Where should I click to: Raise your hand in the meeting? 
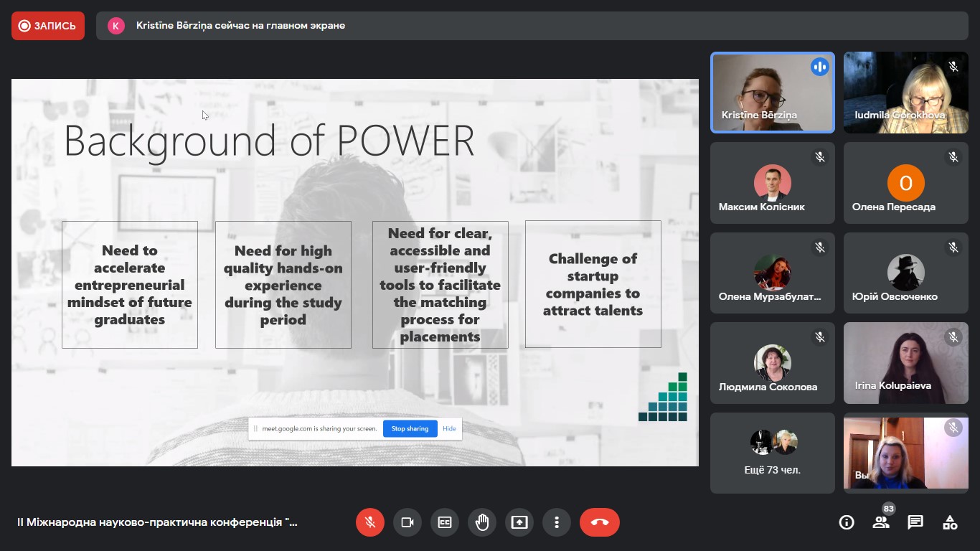tap(482, 522)
